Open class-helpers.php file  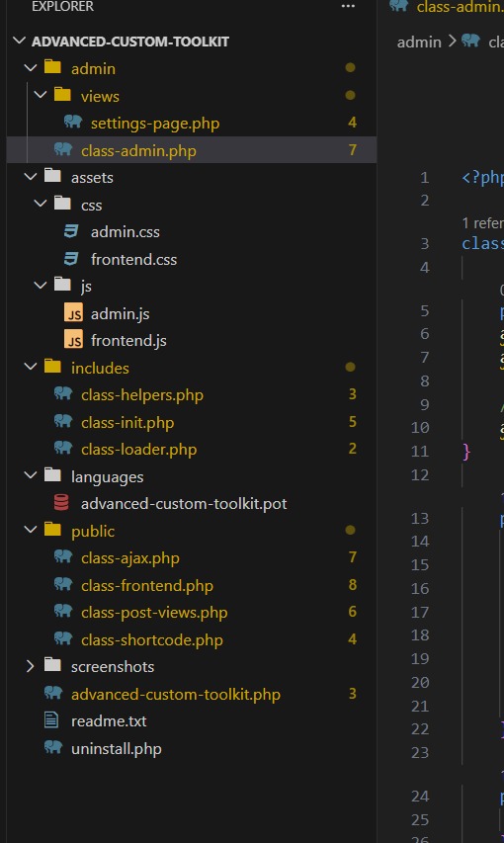click(142, 395)
